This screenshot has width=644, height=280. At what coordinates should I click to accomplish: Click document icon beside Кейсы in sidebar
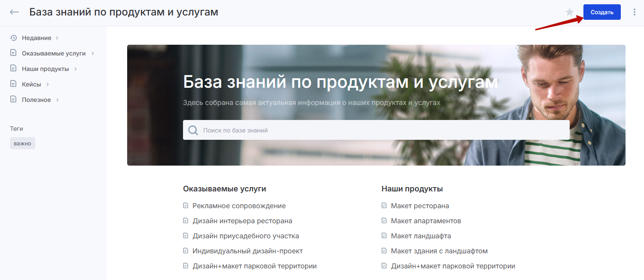[x=13, y=84]
